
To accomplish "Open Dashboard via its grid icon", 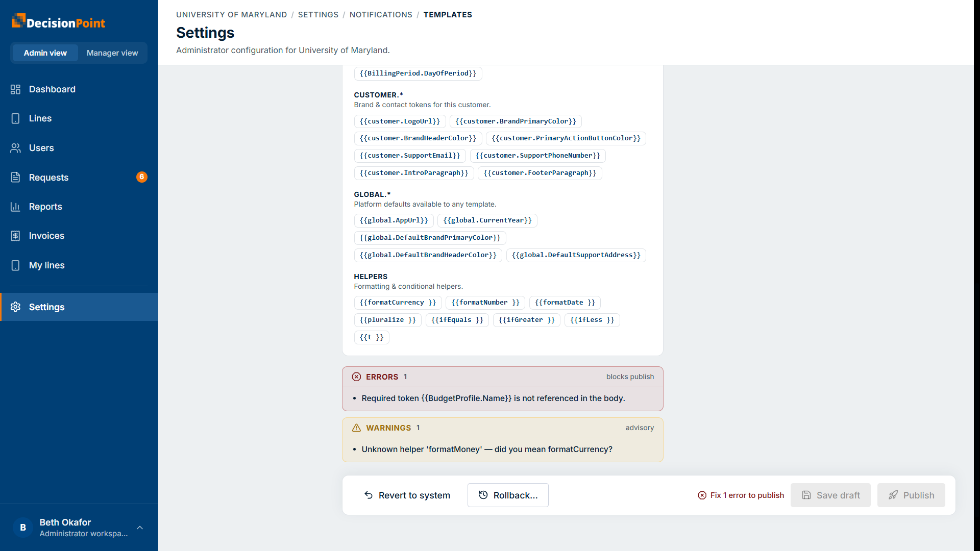I will coord(15,89).
